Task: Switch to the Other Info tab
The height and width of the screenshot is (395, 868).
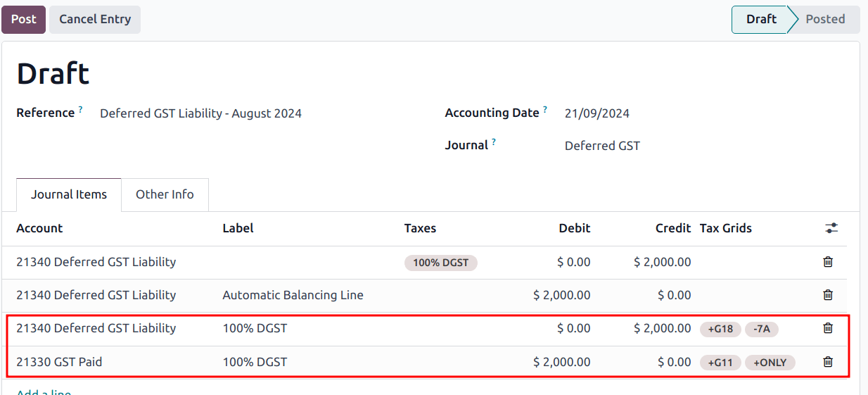Action: pyautogui.click(x=165, y=195)
